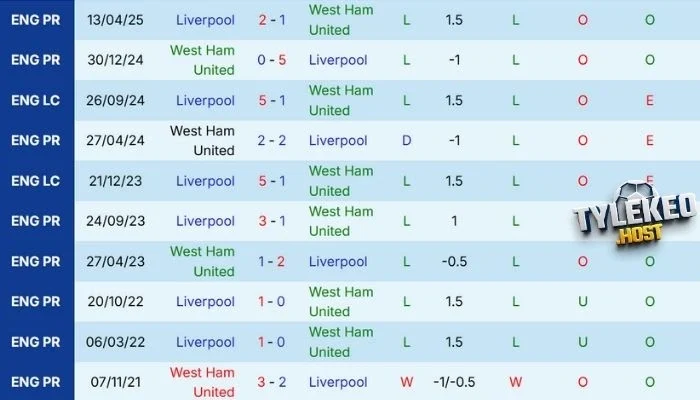Select the D result in the 27/04/24 row

coord(406,141)
